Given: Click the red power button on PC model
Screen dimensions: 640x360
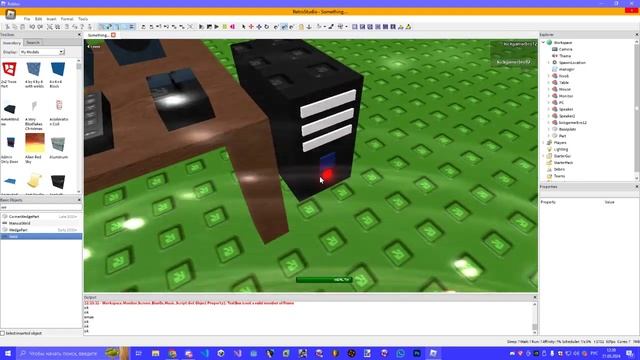Looking at the screenshot, I should [x=327, y=175].
